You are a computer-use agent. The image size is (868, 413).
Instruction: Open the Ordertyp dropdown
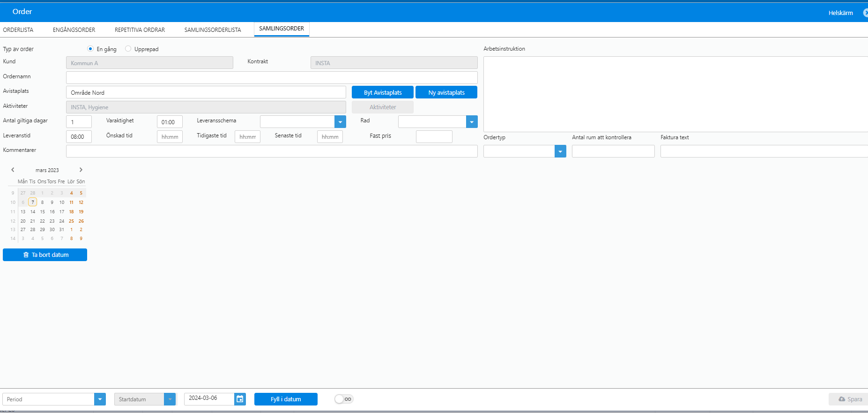pyautogui.click(x=560, y=151)
